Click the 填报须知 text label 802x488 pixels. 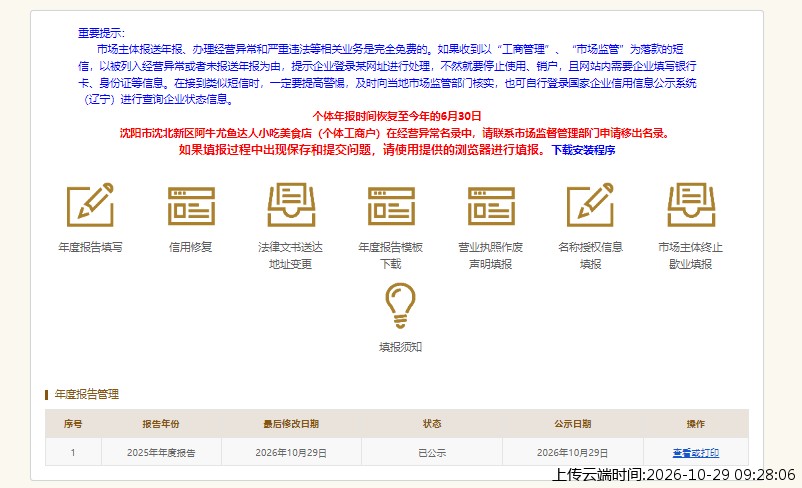coord(400,347)
